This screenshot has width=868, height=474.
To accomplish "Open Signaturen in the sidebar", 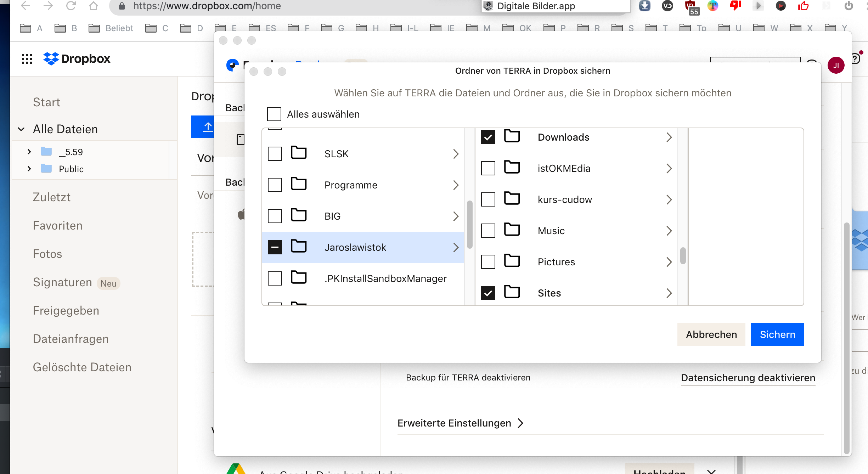I will (62, 282).
